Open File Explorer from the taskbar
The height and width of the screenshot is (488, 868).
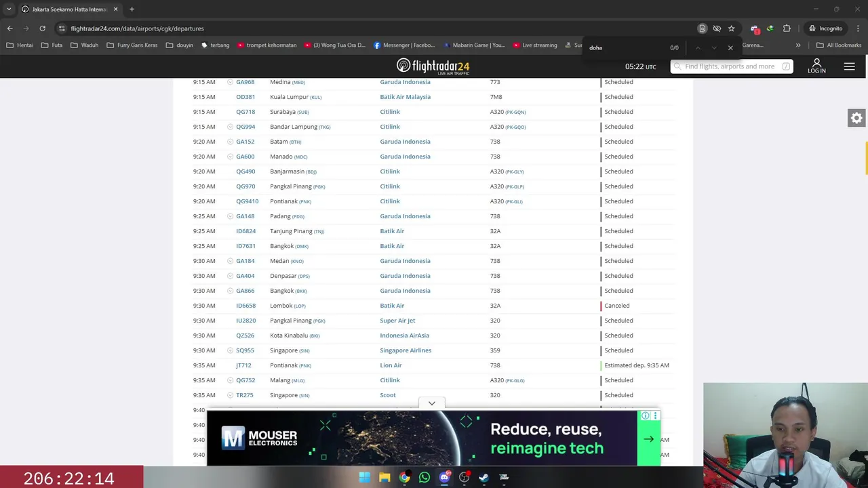point(384,477)
